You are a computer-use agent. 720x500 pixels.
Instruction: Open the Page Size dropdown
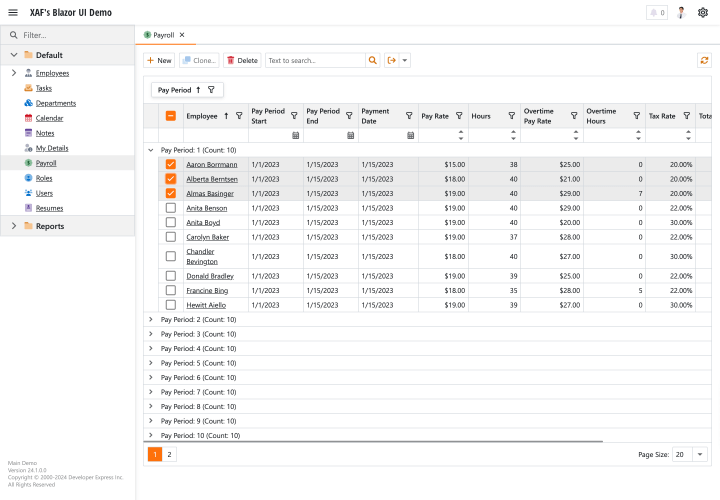[700, 454]
